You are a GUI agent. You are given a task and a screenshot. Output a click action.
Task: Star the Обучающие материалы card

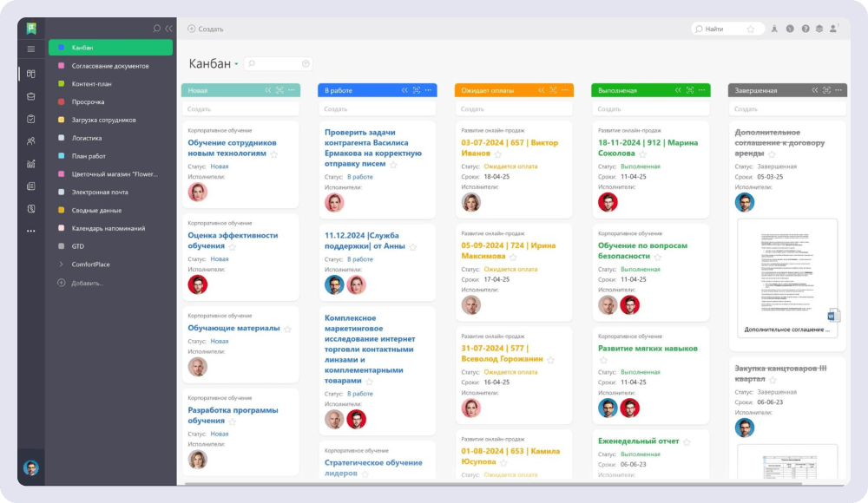point(288,329)
